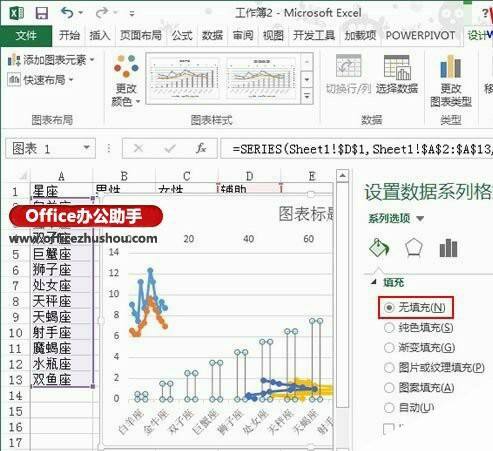Open the 页面布局 ribbon tab
This screenshot has width=493, height=451.
pyautogui.click(x=141, y=35)
